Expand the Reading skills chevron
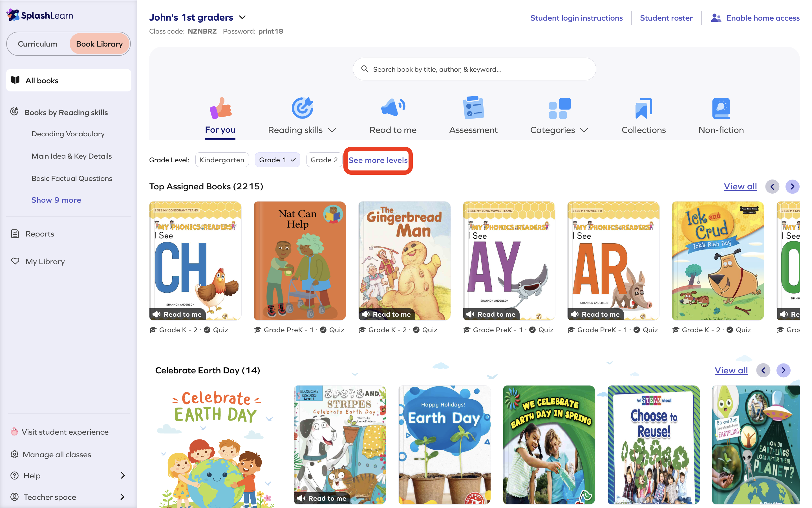 point(332,130)
